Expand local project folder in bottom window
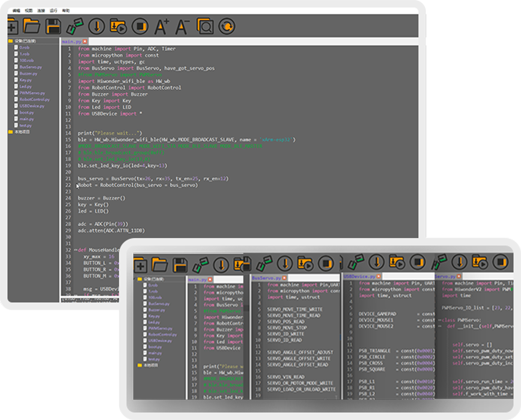This screenshot has width=521, height=420. point(140,365)
